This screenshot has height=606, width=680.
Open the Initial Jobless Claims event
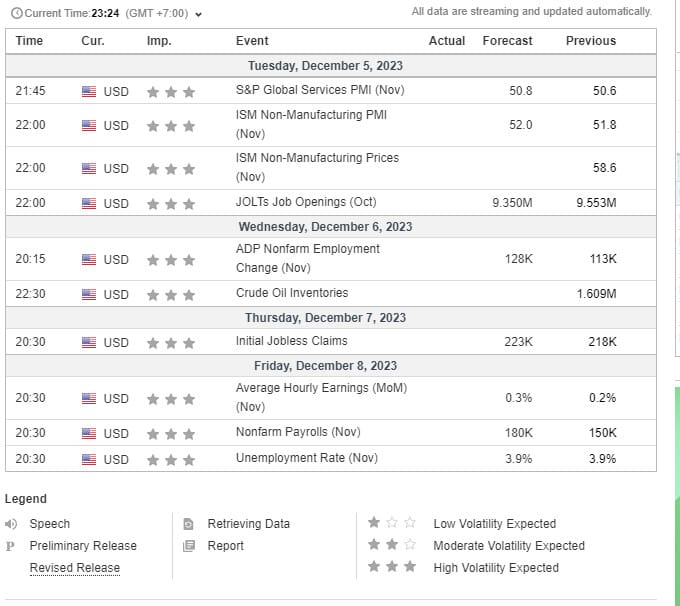(x=291, y=341)
